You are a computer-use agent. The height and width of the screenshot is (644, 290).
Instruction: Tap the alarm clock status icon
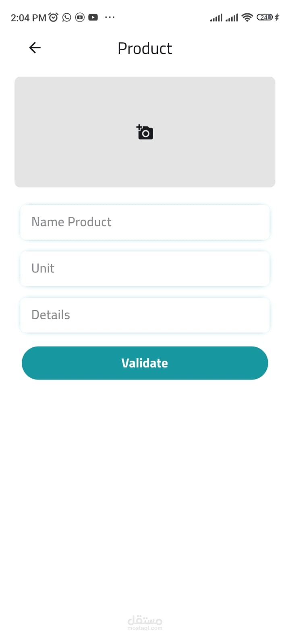pyautogui.click(x=53, y=17)
